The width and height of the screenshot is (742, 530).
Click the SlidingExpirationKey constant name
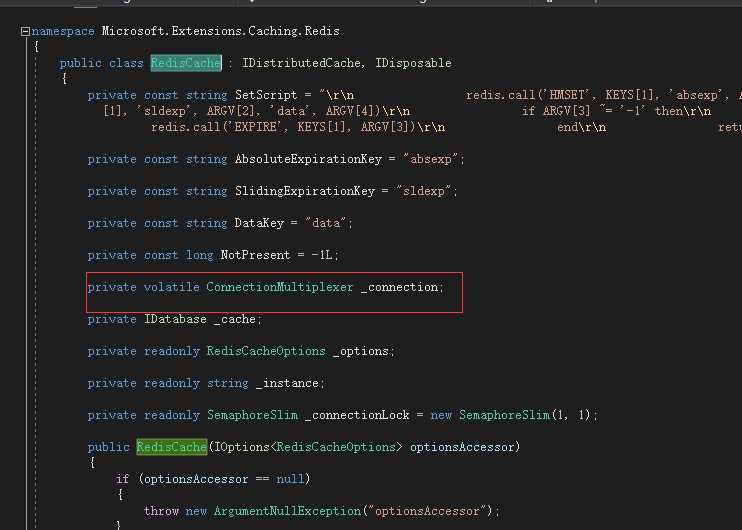click(305, 191)
